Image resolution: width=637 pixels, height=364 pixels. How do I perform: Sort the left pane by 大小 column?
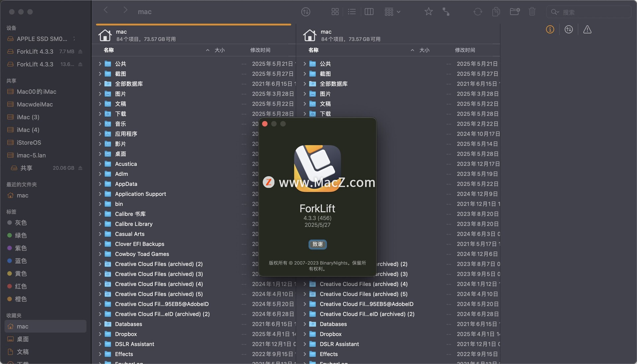tap(220, 50)
